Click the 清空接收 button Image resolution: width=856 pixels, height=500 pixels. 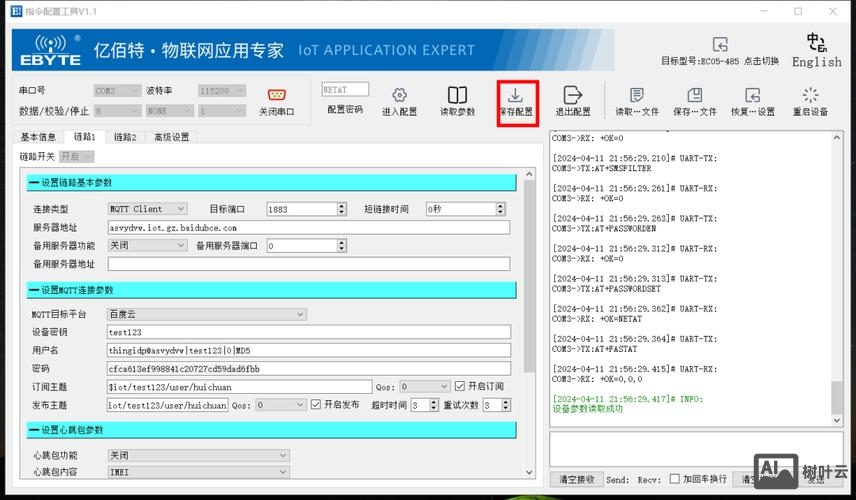tap(577, 479)
